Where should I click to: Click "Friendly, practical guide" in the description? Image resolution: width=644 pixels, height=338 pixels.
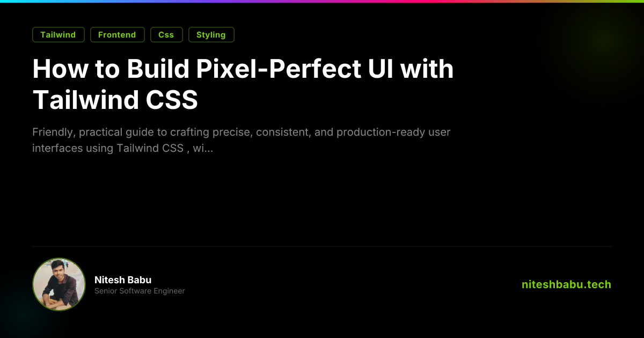93,132
